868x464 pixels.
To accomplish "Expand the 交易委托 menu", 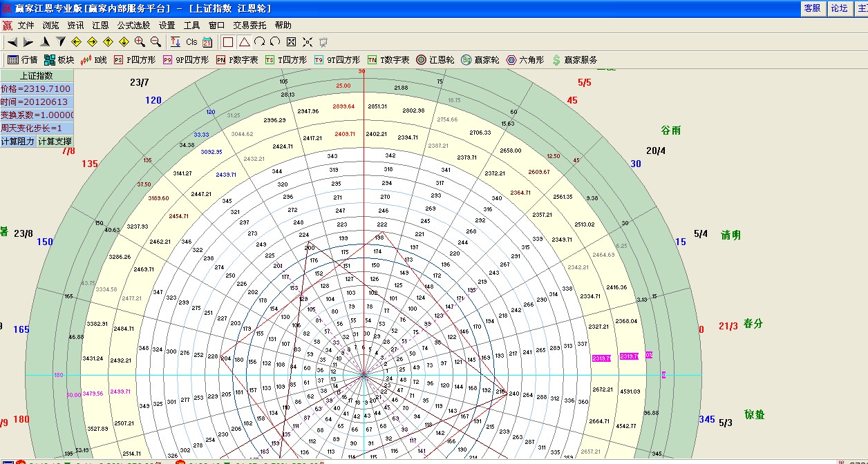I will 249,25.
